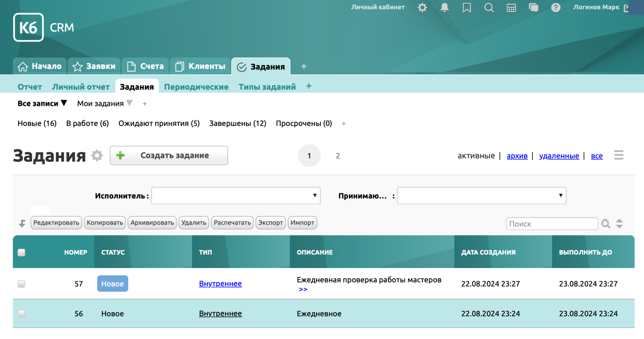
Task: Click the bookmark icon in header
Action: [x=467, y=7]
